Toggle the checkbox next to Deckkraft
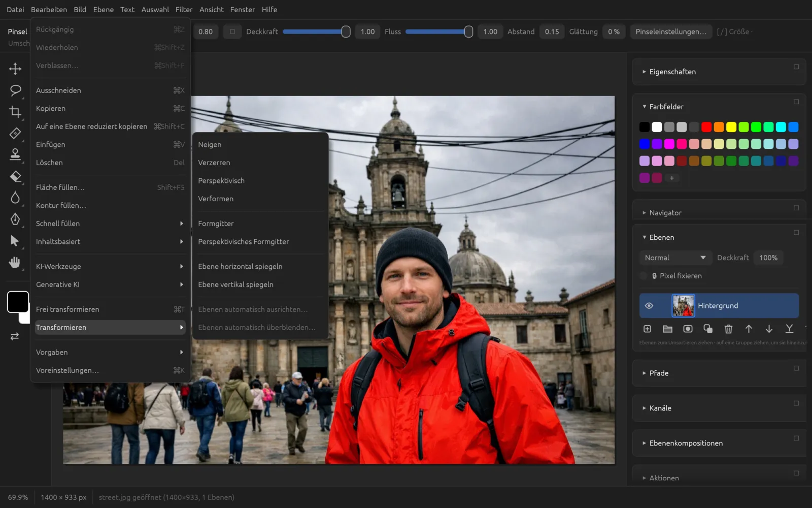Image resolution: width=812 pixels, height=508 pixels. pos(232,31)
